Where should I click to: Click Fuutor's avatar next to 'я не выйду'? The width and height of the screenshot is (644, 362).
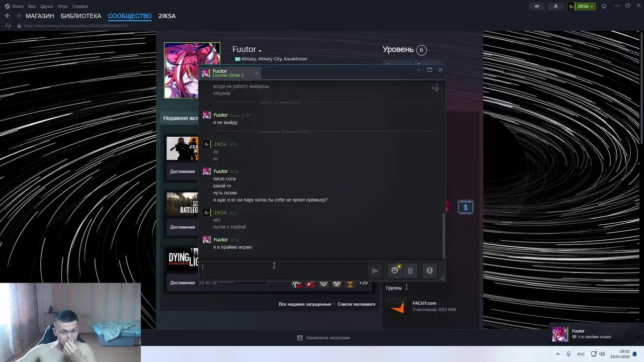(x=206, y=115)
